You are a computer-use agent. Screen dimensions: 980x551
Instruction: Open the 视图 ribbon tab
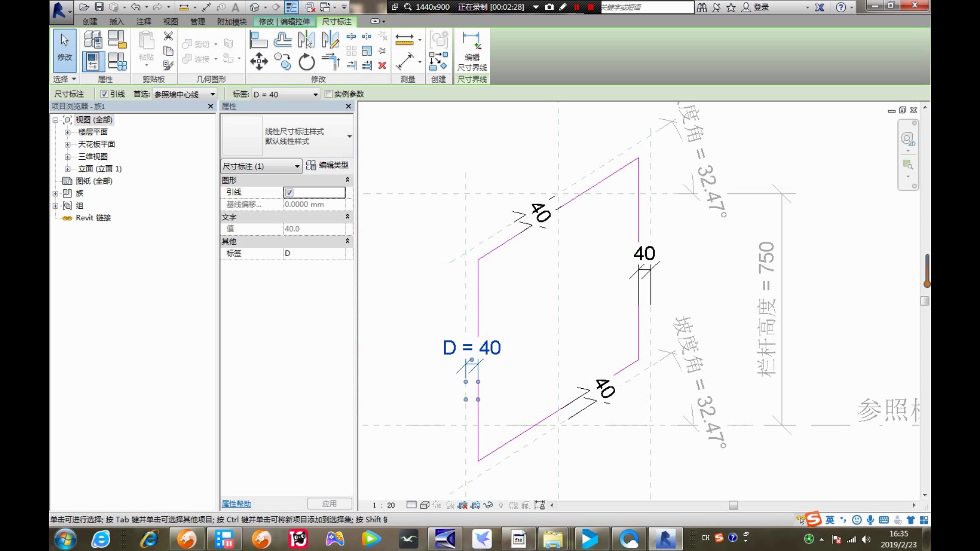(170, 21)
